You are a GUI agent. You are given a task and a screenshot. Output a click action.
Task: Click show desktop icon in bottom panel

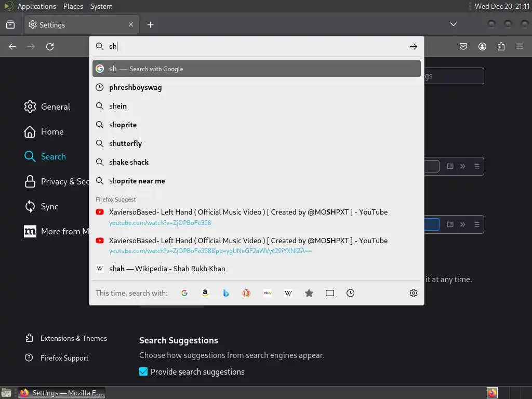[x=6, y=393]
